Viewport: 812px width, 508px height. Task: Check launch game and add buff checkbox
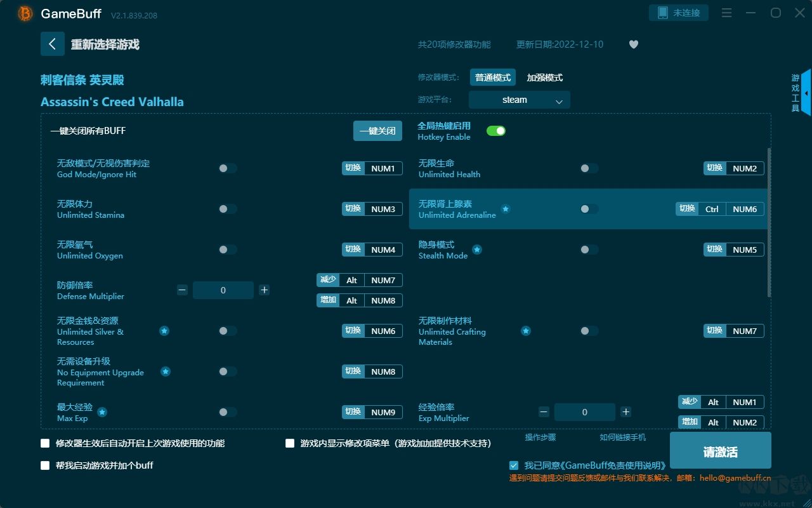45,465
